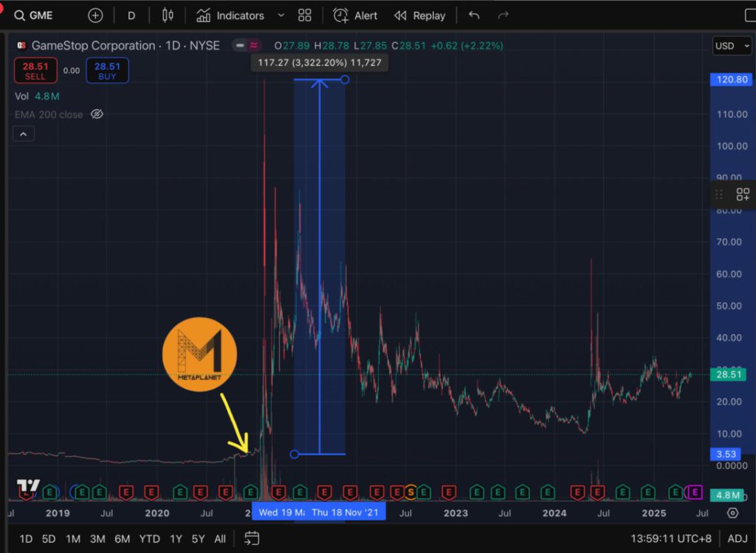This screenshot has width=756, height=553.
Task: Open the USD currency dropdown
Action: pyautogui.click(x=729, y=46)
